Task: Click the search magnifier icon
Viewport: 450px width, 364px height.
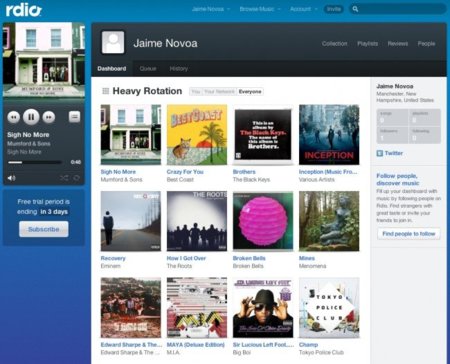Action: [x=355, y=9]
